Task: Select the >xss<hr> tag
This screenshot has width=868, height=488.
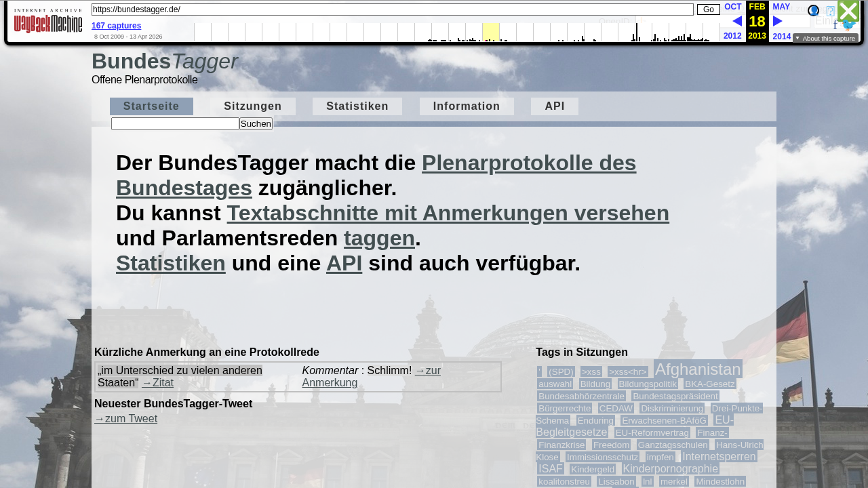Action: (628, 371)
